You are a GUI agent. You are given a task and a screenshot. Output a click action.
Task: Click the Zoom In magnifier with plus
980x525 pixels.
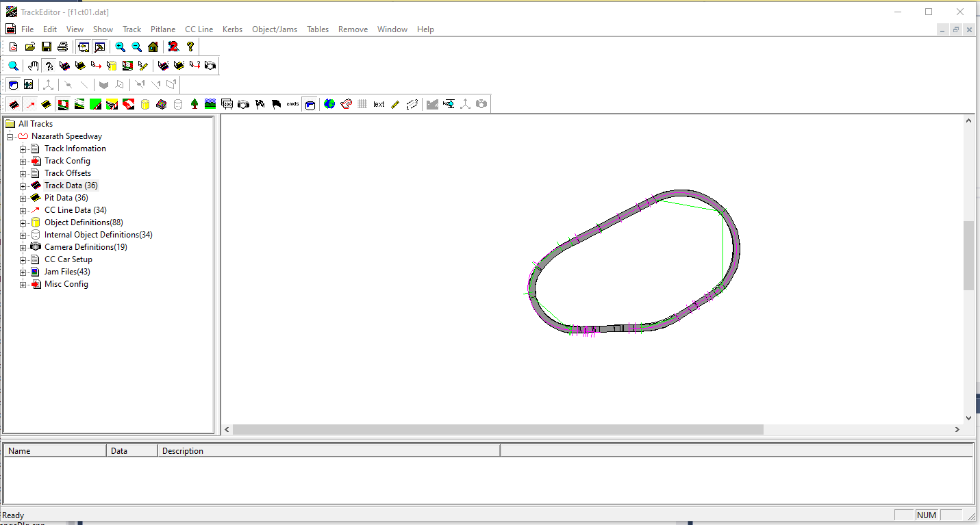pyautogui.click(x=120, y=47)
